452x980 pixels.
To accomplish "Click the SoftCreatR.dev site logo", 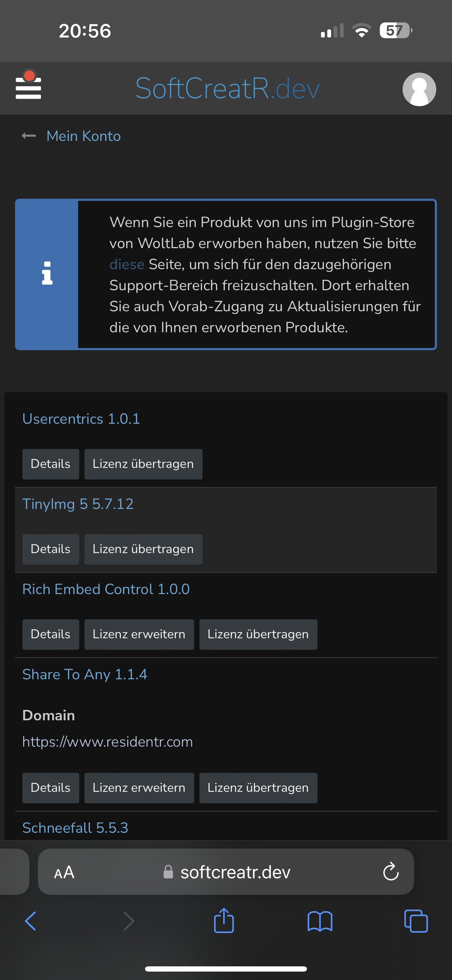I will point(227,88).
